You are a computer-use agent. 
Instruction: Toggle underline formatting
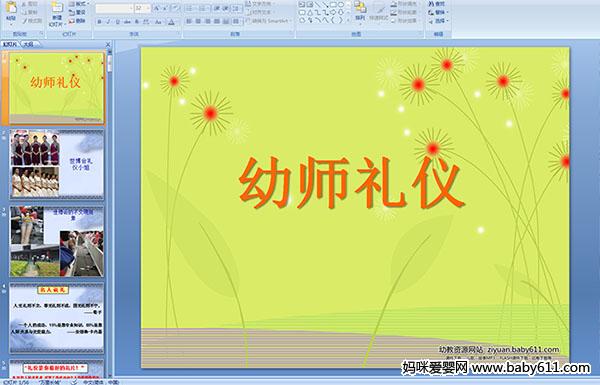117,22
